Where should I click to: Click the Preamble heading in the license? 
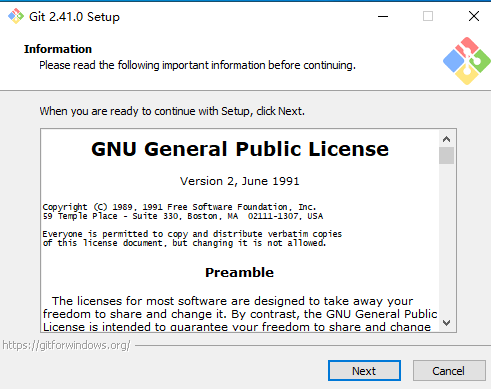click(239, 273)
